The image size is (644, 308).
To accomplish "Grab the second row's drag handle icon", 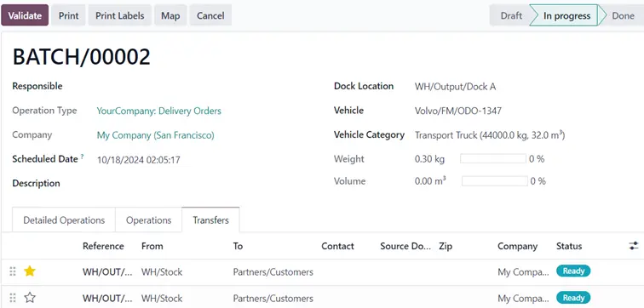I will coord(13,298).
